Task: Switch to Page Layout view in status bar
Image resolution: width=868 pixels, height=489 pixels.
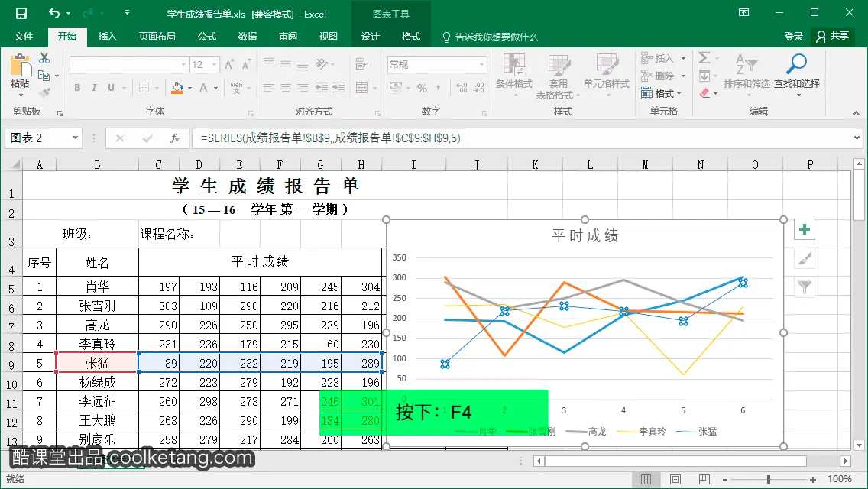Action: point(675,479)
